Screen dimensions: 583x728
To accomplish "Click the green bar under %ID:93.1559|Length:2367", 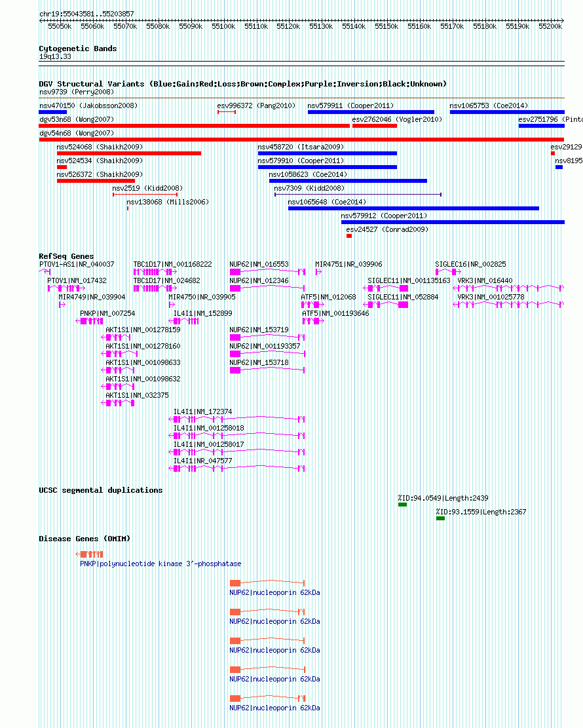I will [x=440, y=518].
